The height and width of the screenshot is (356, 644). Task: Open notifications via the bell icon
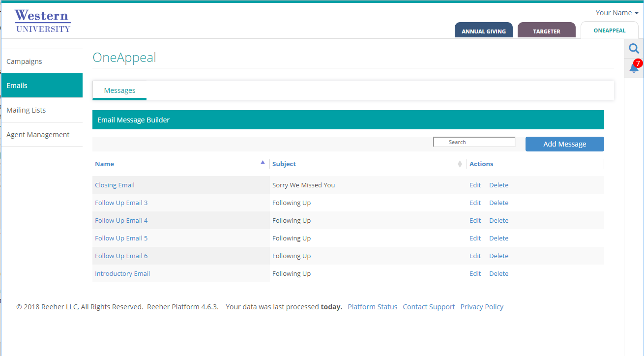pos(633,68)
